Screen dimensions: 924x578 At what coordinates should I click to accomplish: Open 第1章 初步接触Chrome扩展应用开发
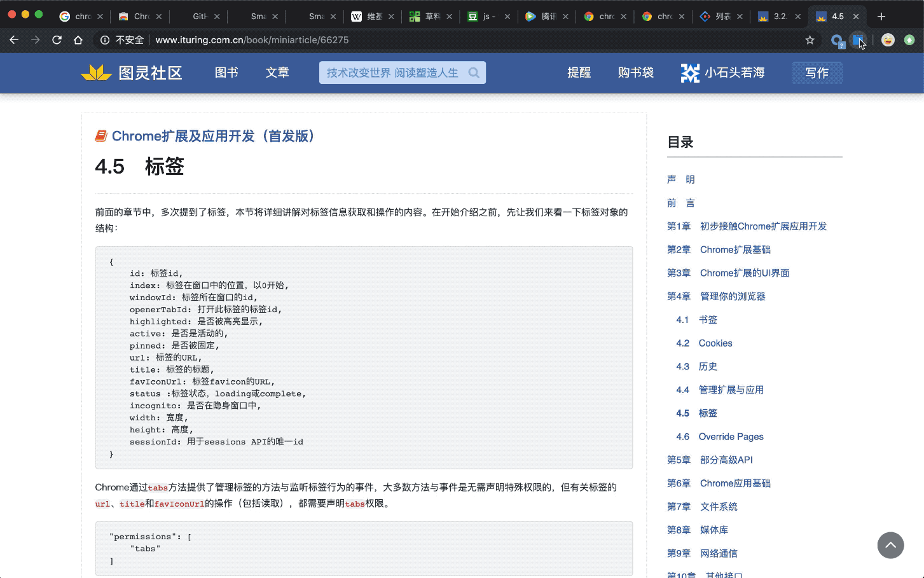747,226
